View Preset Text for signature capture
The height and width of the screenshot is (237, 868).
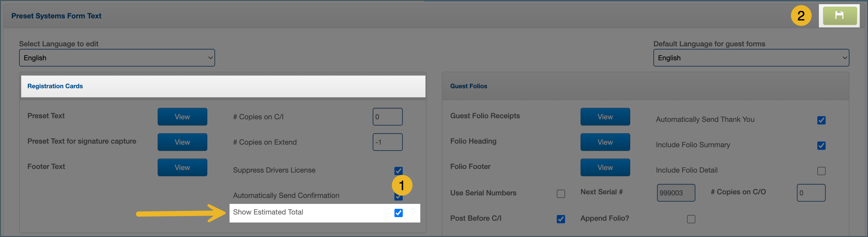pos(182,142)
